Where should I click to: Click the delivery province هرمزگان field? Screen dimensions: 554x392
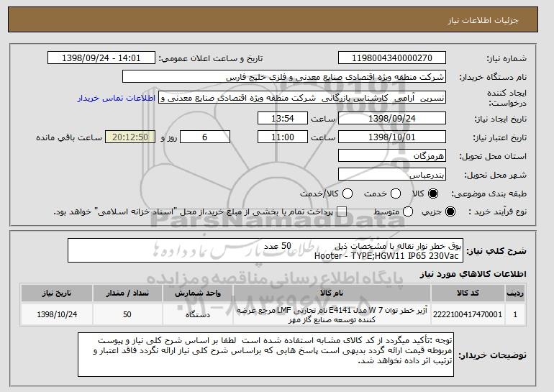click(392, 156)
